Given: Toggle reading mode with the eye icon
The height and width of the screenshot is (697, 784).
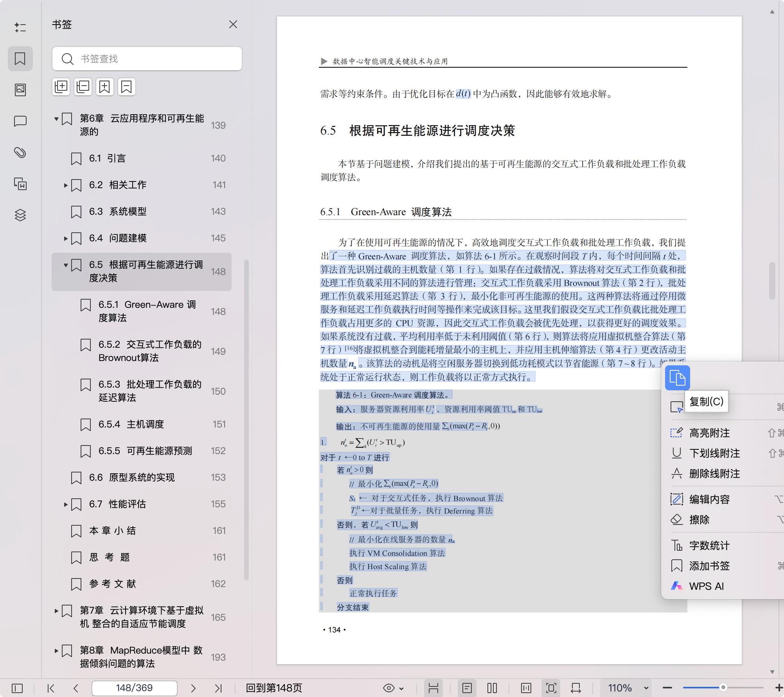Looking at the screenshot, I should pos(388,688).
